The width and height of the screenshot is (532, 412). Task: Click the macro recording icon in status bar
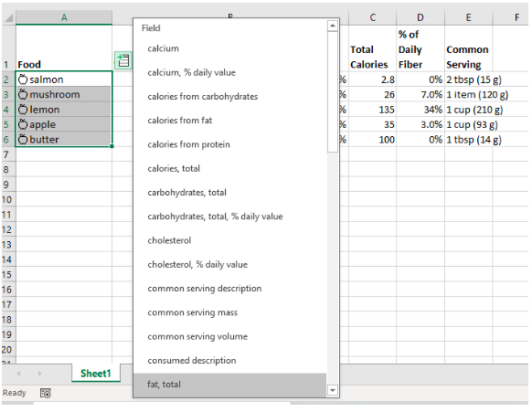click(46, 393)
